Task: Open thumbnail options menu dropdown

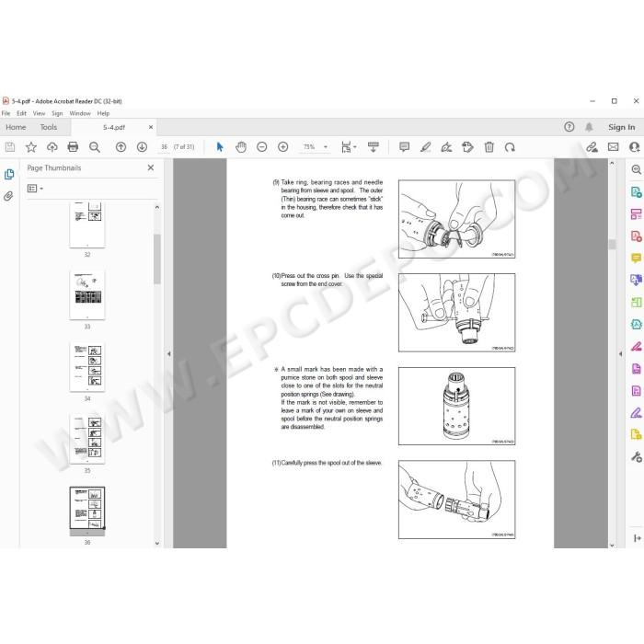Action: click(x=35, y=189)
